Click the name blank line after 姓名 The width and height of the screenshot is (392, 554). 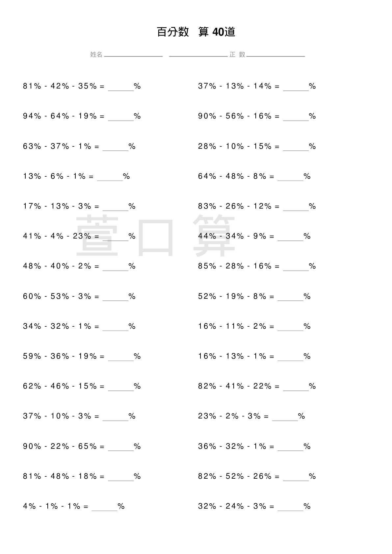pyautogui.click(x=133, y=56)
